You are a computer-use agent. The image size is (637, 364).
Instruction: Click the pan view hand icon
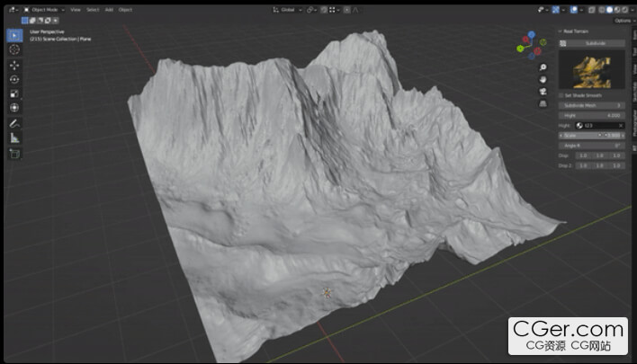click(x=543, y=79)
